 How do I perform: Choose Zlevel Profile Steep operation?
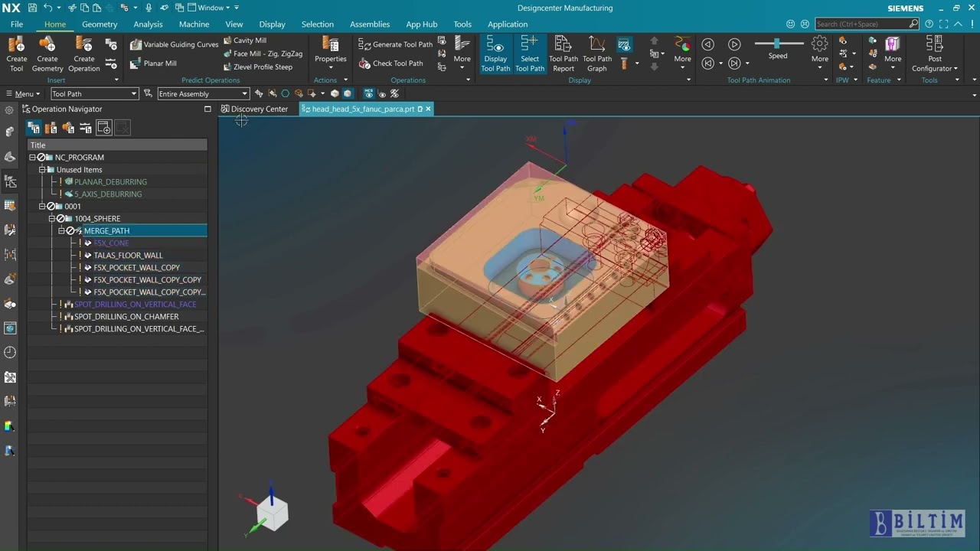tap(257, 67)
